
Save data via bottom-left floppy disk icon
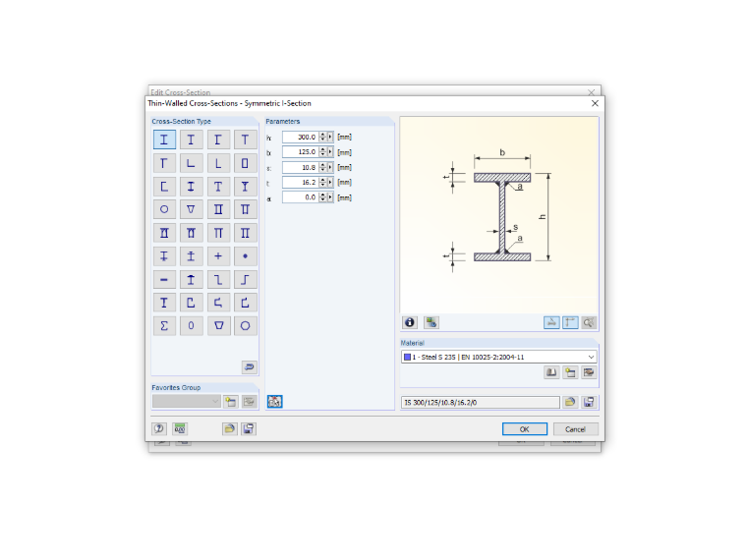click(x=249, y=428)
